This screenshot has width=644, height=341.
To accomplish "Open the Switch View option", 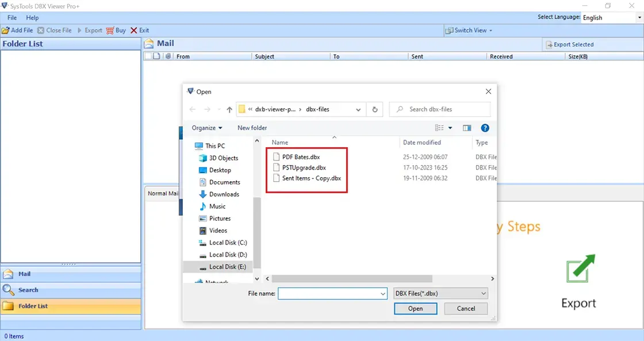I will (469, 30).
